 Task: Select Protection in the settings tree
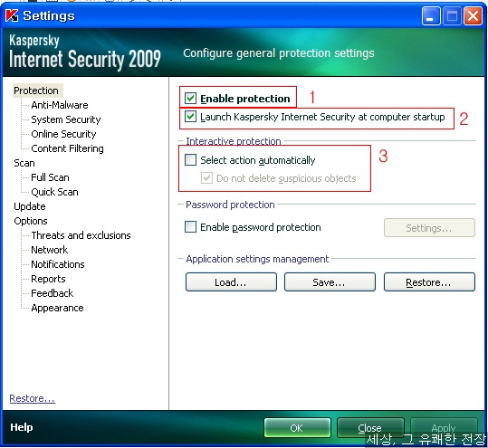(36, 91)
